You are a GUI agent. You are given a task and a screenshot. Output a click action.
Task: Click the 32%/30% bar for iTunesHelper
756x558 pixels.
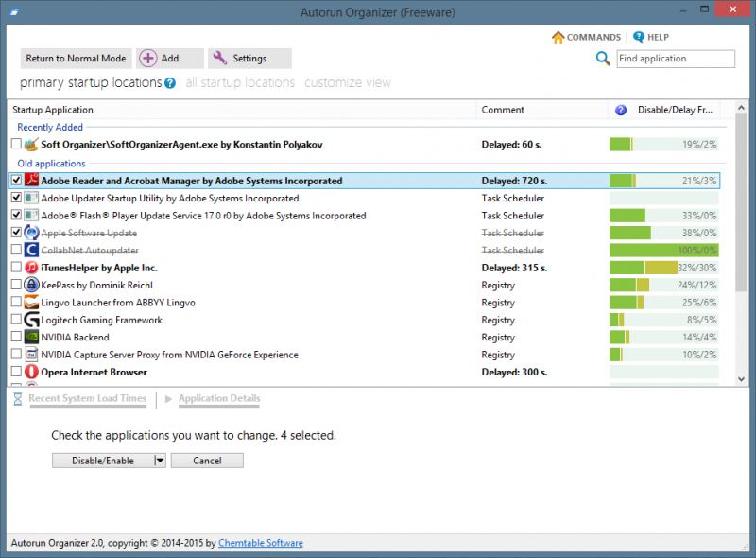tap(664, 268)
